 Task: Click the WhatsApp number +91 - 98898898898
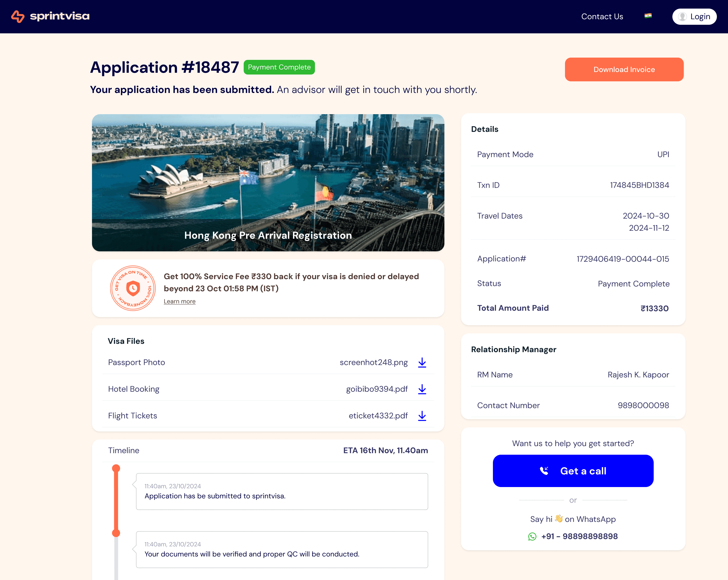click(x=579, y=537)
